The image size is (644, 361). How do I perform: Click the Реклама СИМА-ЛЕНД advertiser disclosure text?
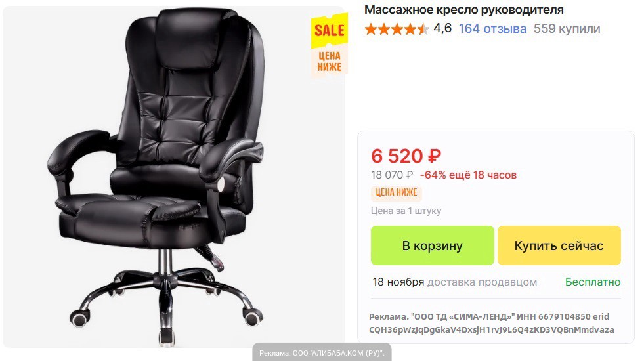coord(492,323)
